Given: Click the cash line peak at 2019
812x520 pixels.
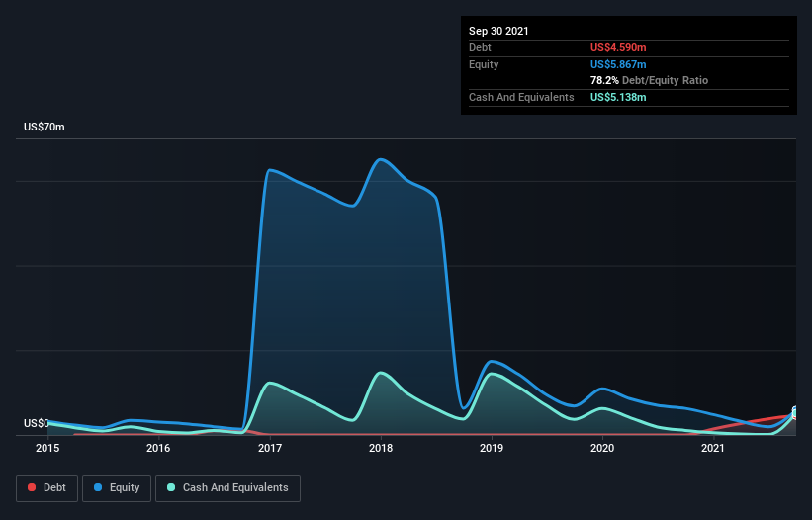Looking at the screenshot, I should pos(492,374).
